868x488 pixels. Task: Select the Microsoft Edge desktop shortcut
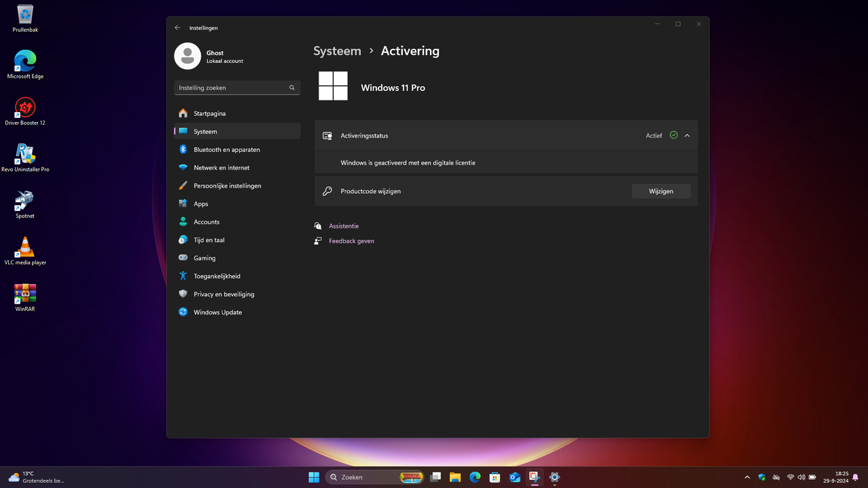(25, 64)
